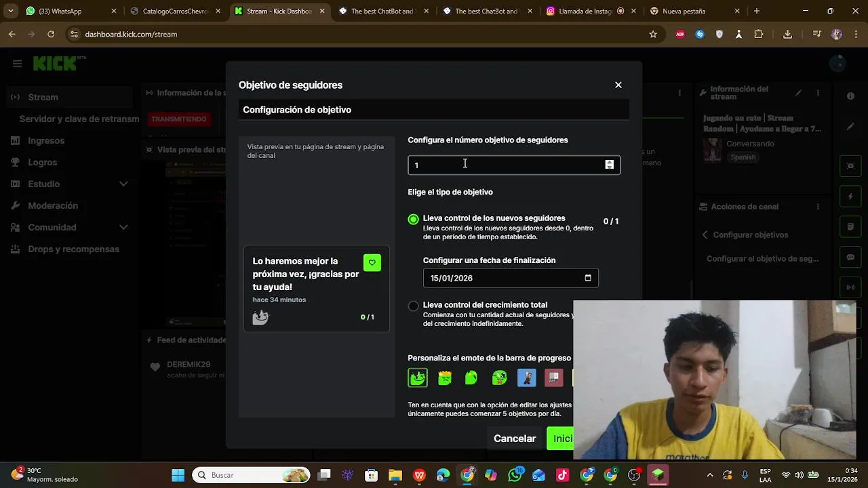Viewport: 868px width, 488px height.
Task: Click the TRANSMITIENDO status badge
Action: coord(178,119)
